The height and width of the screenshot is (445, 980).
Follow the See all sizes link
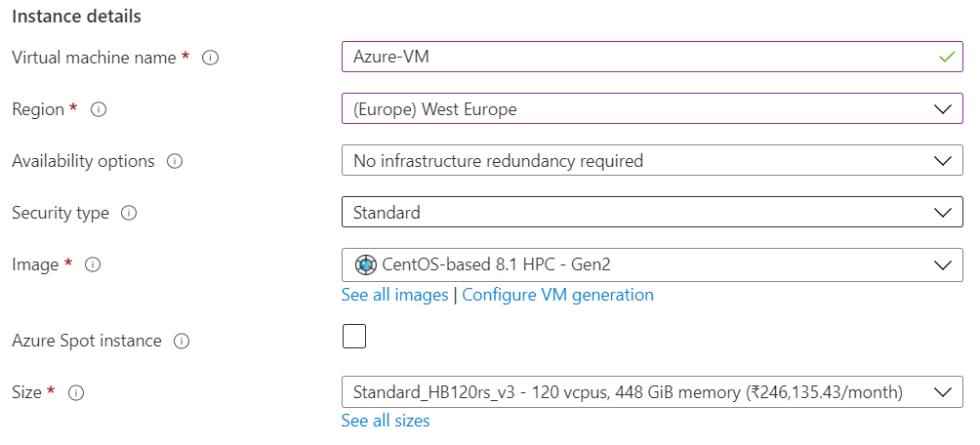(386, 421)
